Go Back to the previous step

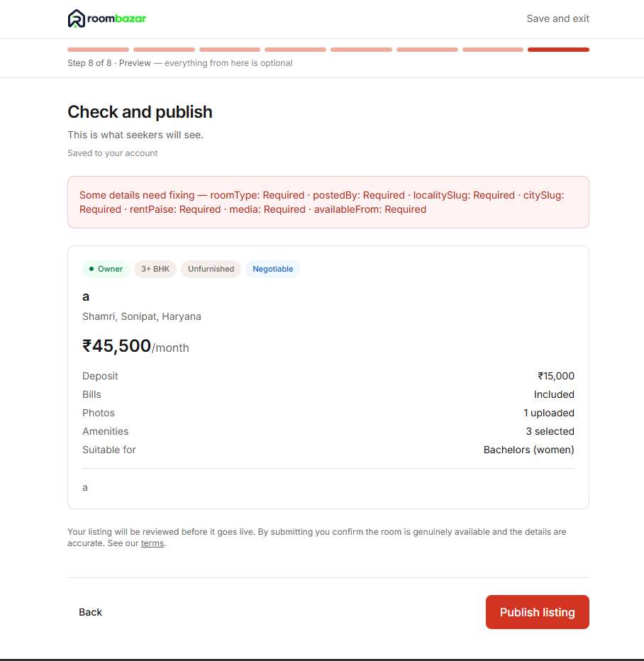pyautogui.click(x=90, y=612)
